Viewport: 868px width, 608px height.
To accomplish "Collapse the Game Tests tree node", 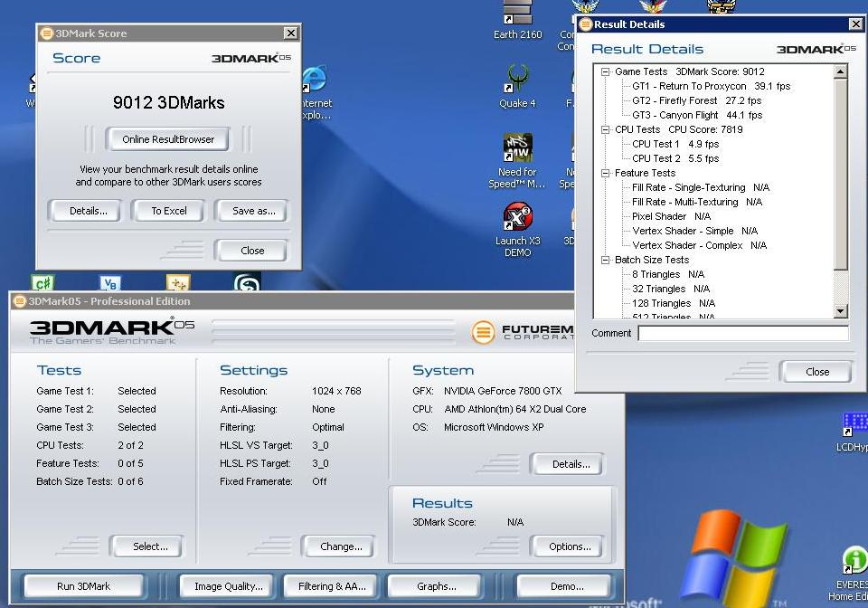I will (x=605, y=72).
